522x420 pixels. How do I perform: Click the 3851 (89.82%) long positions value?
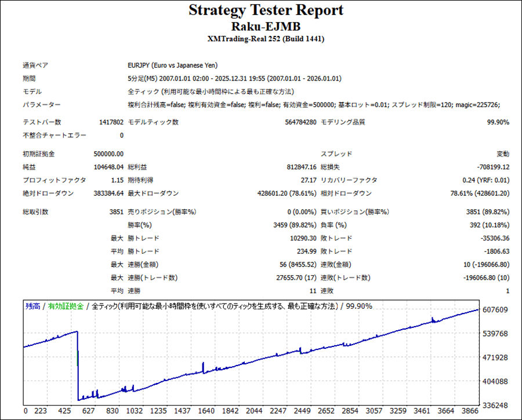click(x=488, y=212)
